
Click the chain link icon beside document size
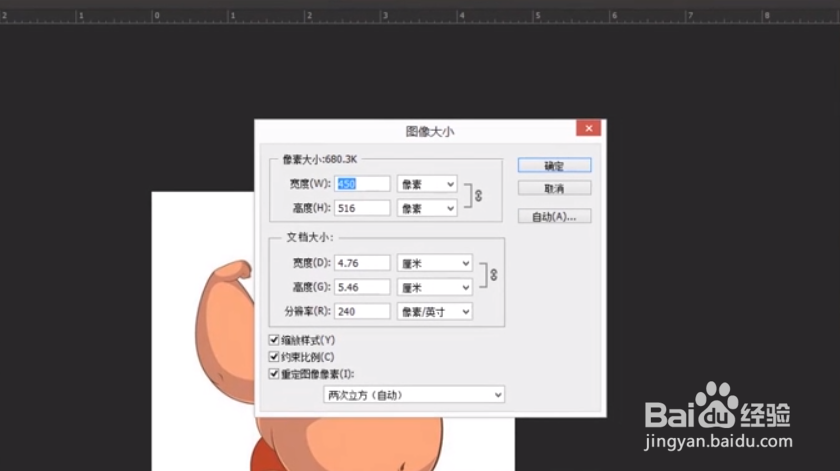[x=493, y=275]
